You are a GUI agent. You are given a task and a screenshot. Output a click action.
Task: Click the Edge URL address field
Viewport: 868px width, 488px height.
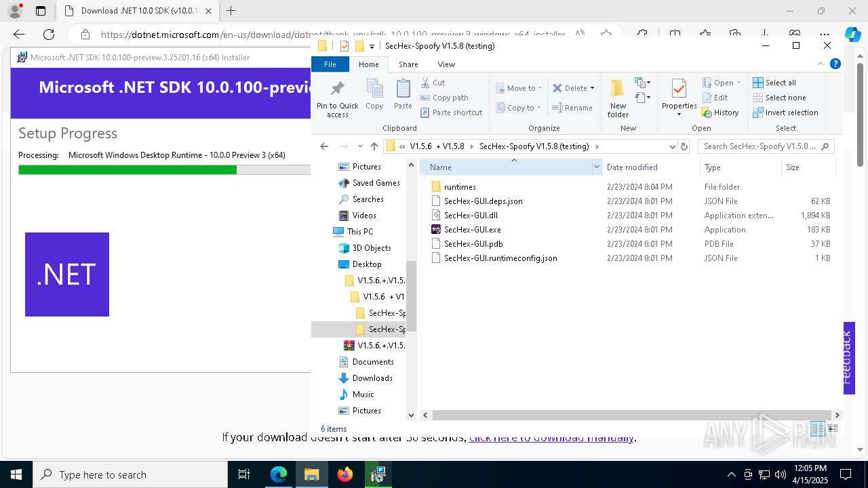(x=332, y=35)
